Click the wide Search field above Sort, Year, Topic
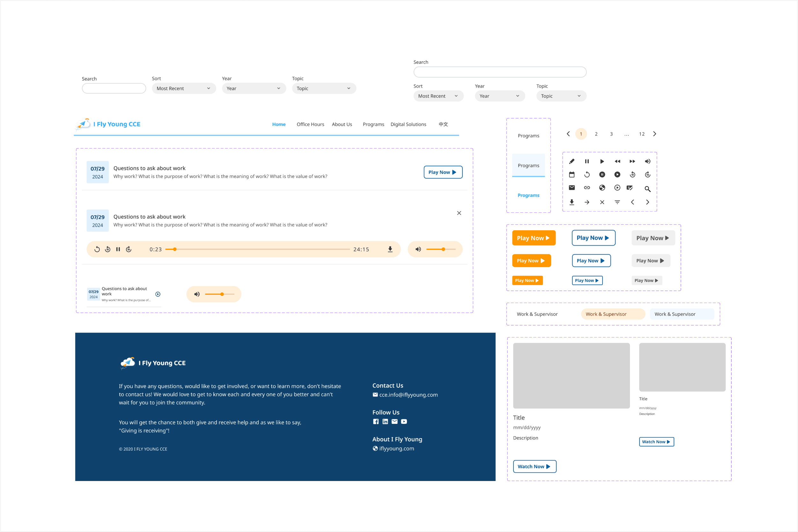The height and width of the screenshot is (532, 798). [500, 72]
